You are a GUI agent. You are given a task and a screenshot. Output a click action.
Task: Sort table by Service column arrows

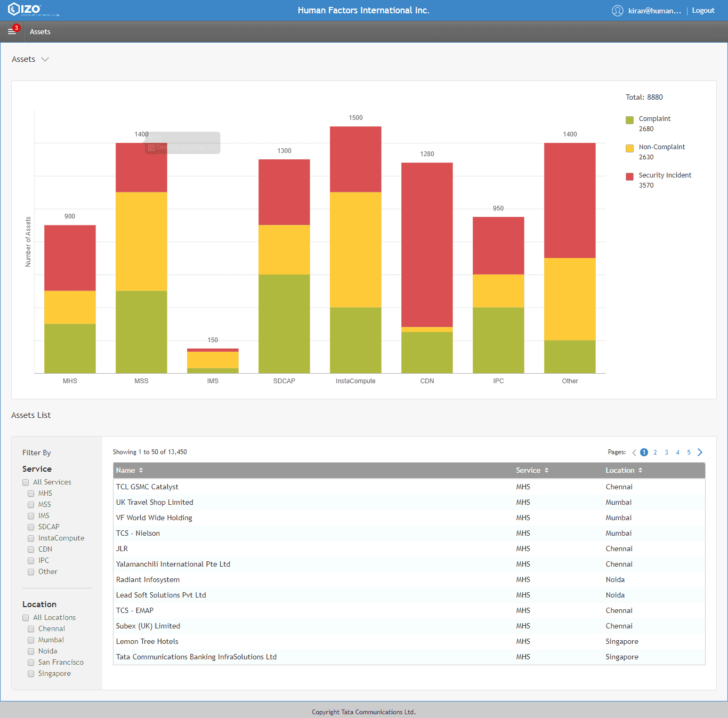(x=547, y=470)
